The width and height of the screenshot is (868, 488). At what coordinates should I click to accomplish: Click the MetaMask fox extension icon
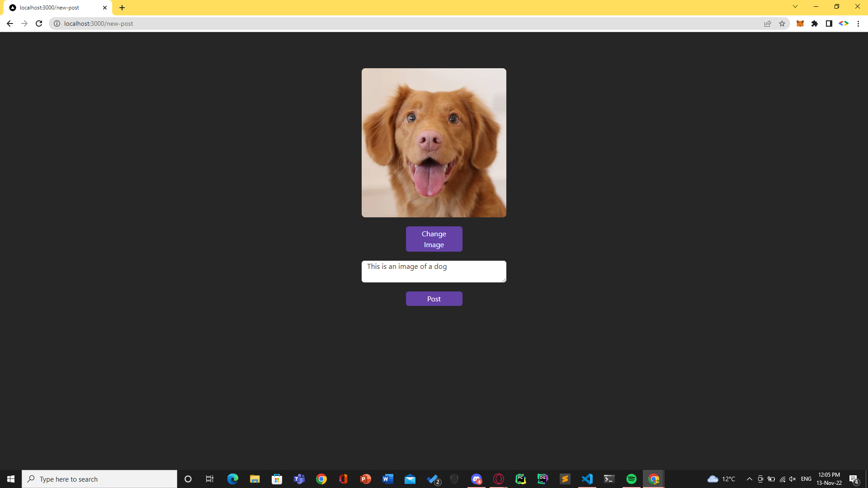point(800,23)
